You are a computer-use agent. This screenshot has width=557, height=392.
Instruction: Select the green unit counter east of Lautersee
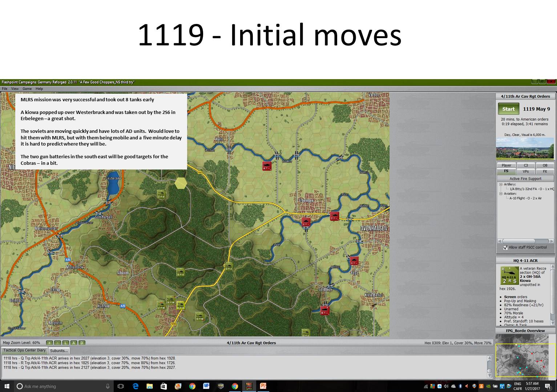(x=162, y=194)
